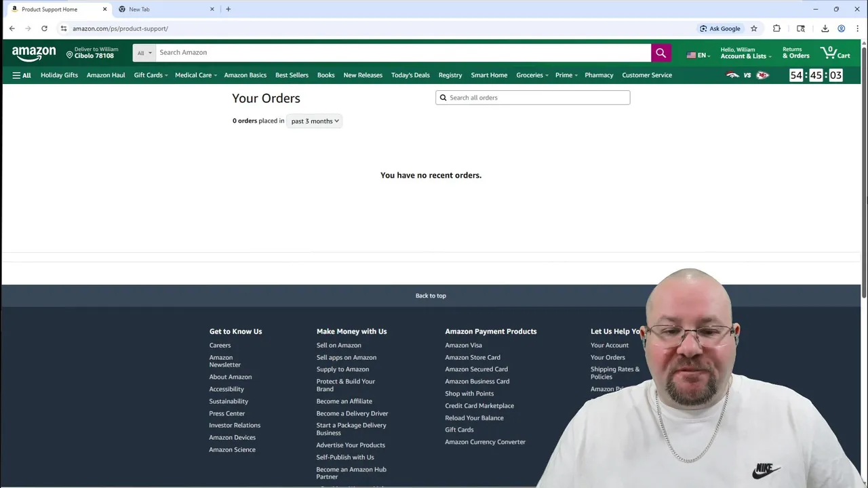Open Pharmacy nav item
This screenshot has width=868, height=488.
pyautogui.click(x=599, y=75)
